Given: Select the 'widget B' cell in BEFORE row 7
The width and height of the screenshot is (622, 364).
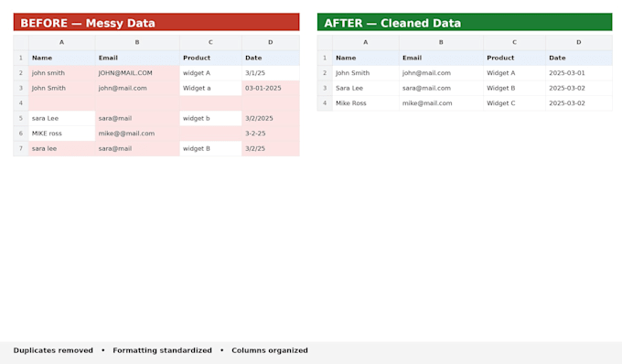Looking at the screenshot, I should [210, 148].
